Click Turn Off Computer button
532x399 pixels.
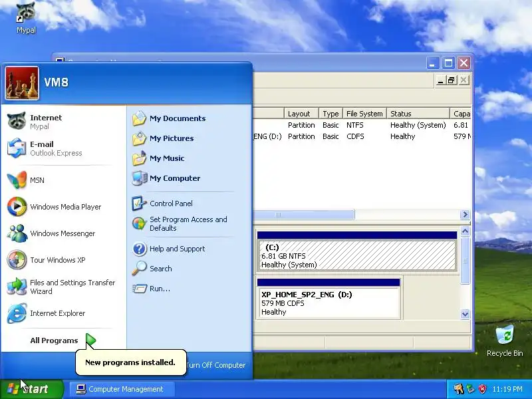point(215,365)
